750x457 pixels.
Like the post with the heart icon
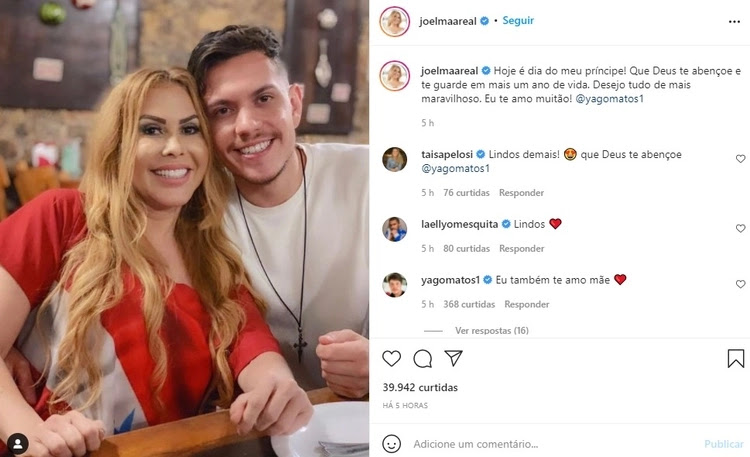tap(391, 358)
